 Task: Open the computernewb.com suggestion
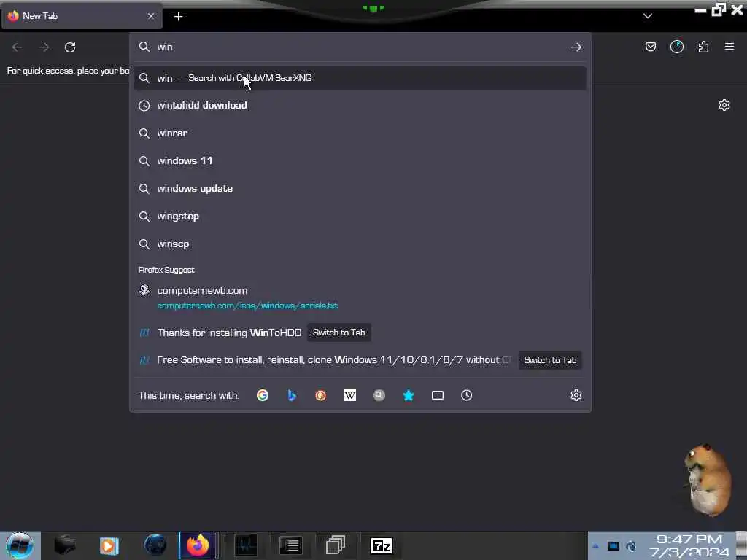pyautogui.click(x=360, y=297)
